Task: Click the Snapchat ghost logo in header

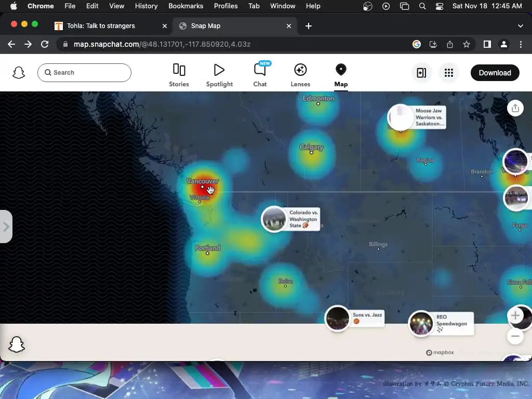Action: 19,73
